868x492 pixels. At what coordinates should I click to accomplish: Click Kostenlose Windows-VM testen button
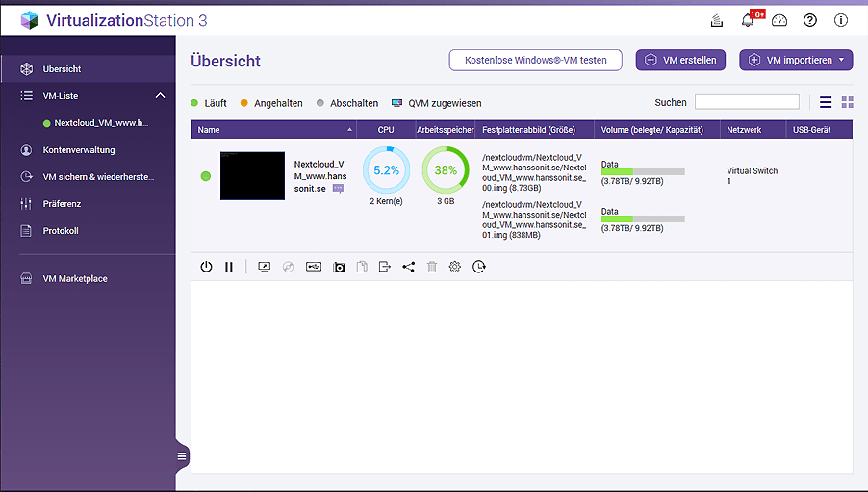[x=535, y=60]
